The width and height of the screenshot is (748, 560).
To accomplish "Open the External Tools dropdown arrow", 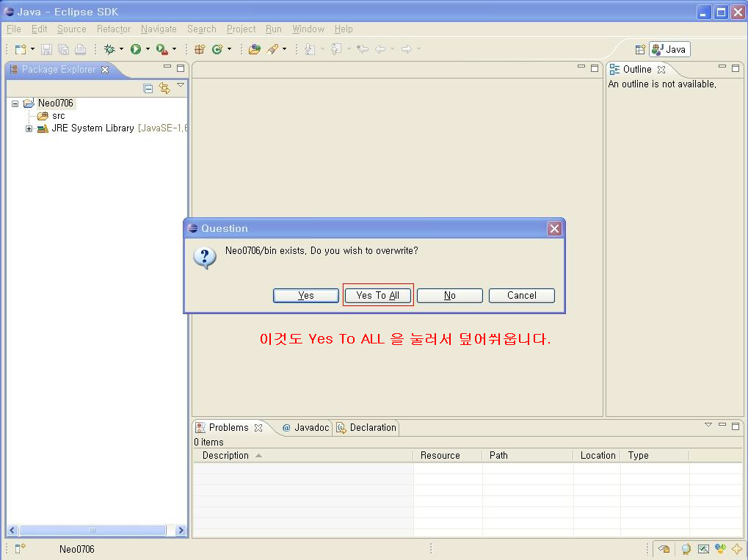I will click(174, 49).
